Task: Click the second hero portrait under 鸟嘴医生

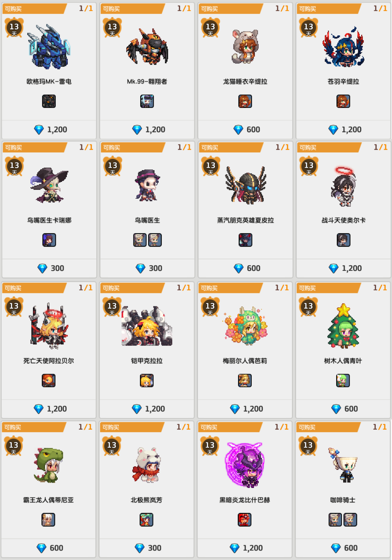Action: pos(155,240)
